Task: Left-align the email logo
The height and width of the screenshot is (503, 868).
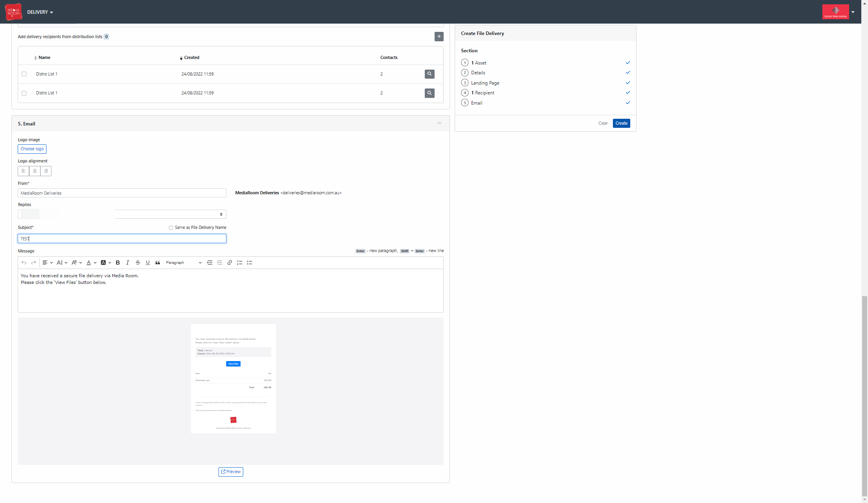Action: point(23,171)
